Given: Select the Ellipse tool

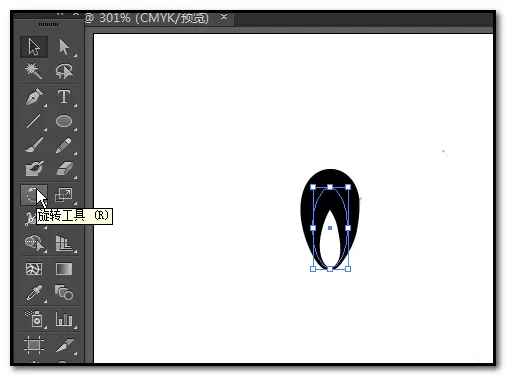Looking at the screenshot, I should pos(64,121).
